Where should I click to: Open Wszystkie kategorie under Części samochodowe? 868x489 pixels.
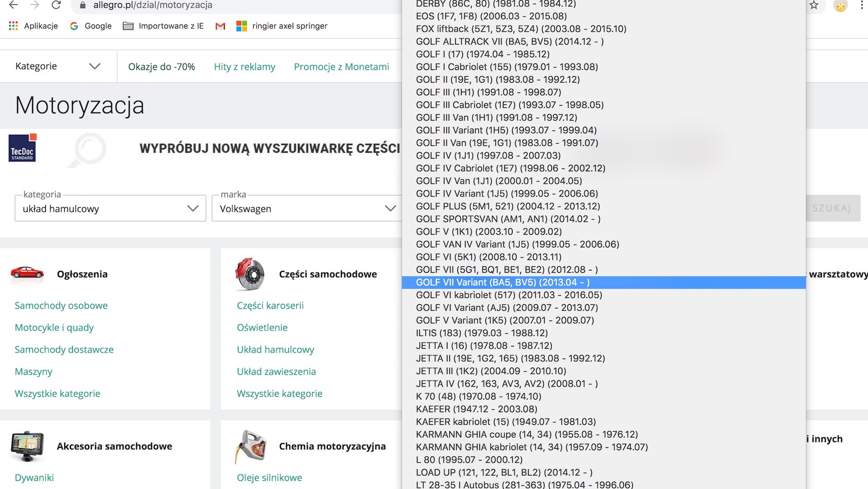coord(279,394)
